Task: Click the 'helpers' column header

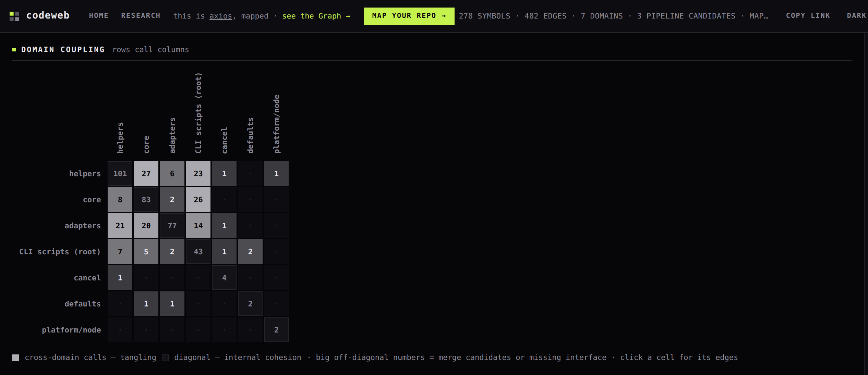Action: [120, 138]
